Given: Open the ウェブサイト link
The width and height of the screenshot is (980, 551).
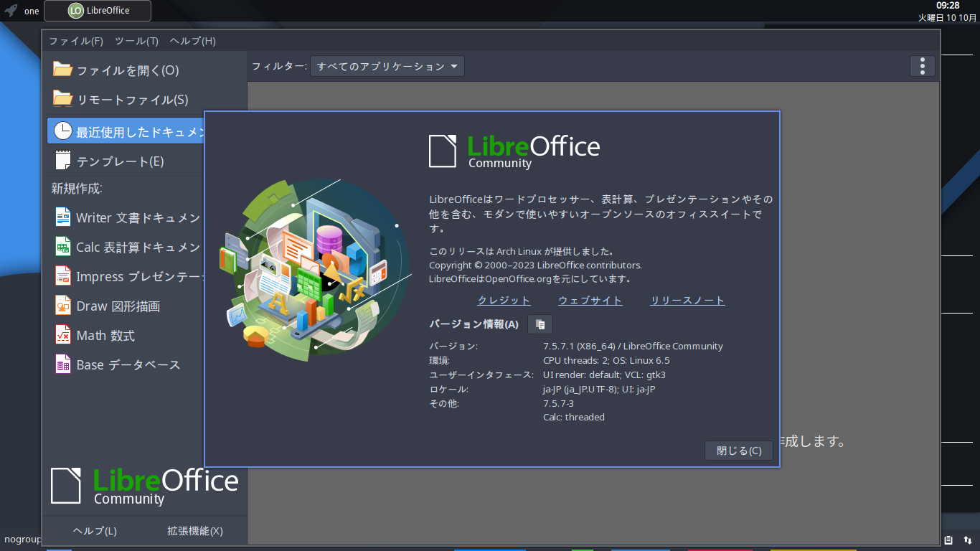Looking at the screenshot, I should (x=590, y=301).
